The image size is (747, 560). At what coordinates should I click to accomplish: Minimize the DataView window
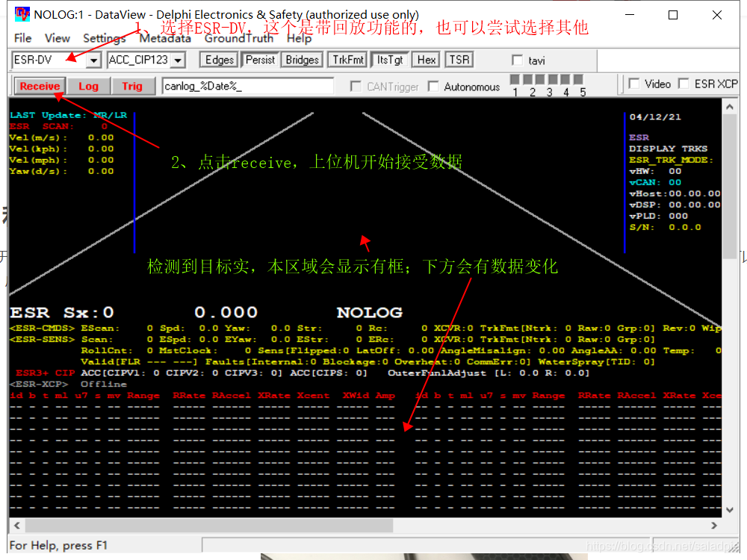coord(629,15)
